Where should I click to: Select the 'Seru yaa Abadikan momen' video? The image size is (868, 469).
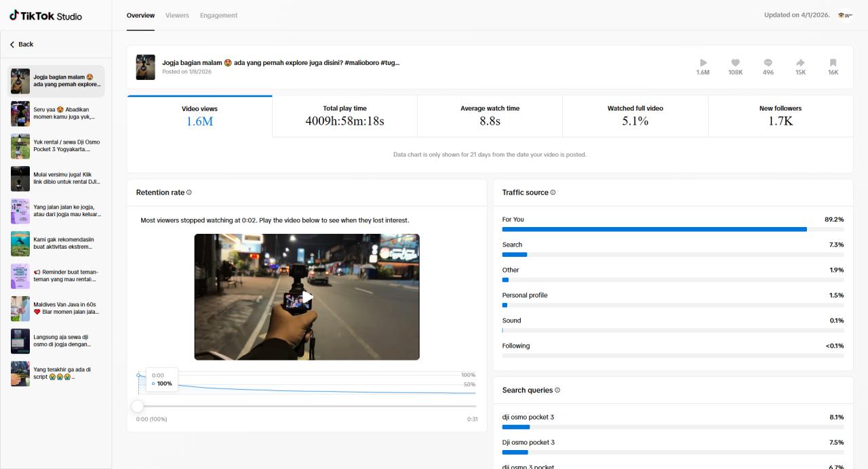56,113
